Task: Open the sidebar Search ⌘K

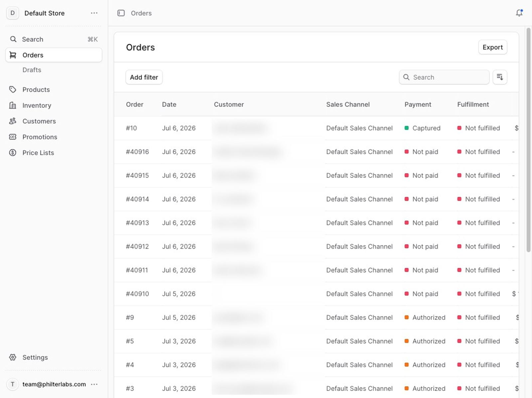Action: [x=54, y=39]
